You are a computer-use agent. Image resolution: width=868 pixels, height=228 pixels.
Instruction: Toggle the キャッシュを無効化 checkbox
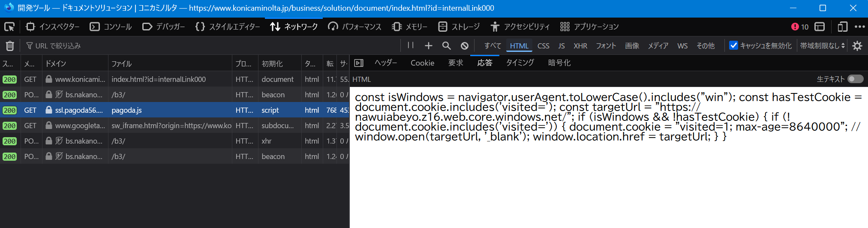pyautogui.click(x=734, y=45)
